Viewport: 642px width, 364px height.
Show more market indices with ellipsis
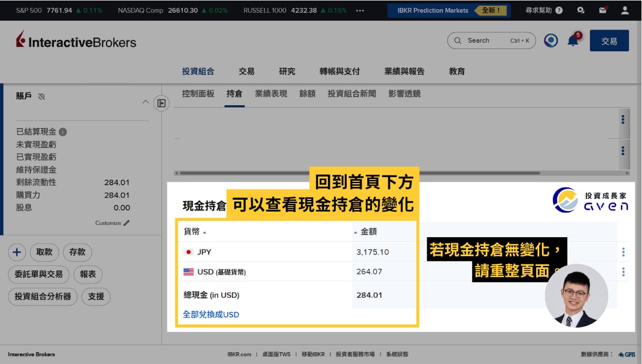360,10
